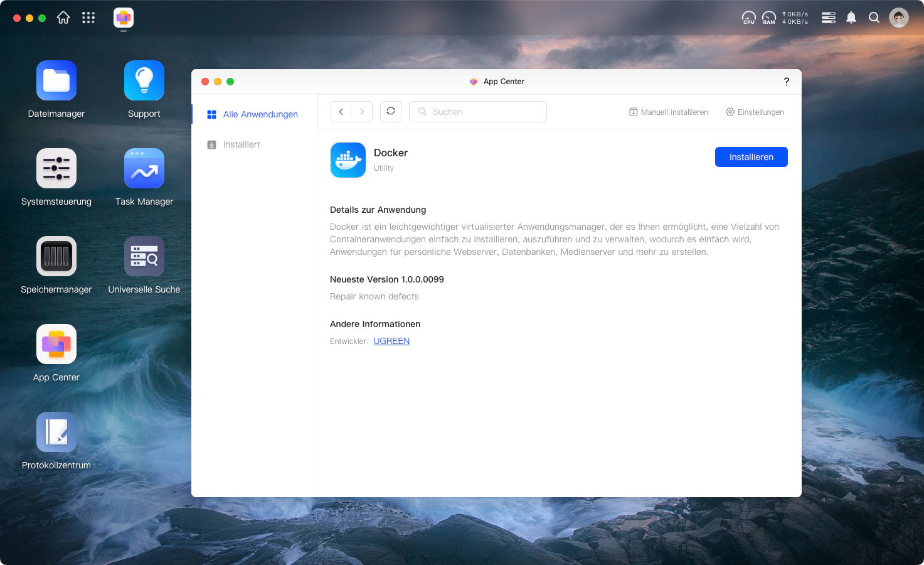
Task: Click the Neueste Version 1.0.0.0099 text
Action: [x=387, y=279]
